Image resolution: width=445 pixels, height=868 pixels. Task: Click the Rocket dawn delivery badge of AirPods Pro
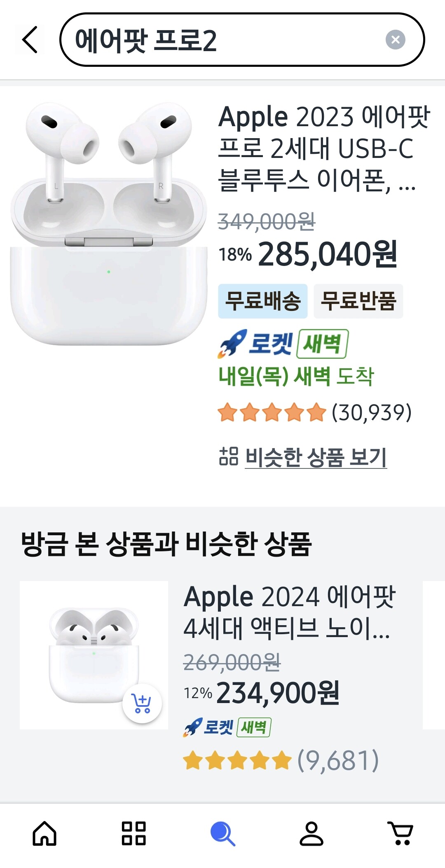pos(283,343)
